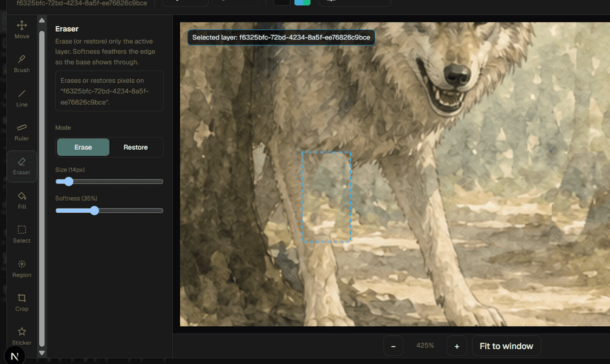Screen dimensions: 610x364
Task: Open the round N badge
Action: [15, 355]
